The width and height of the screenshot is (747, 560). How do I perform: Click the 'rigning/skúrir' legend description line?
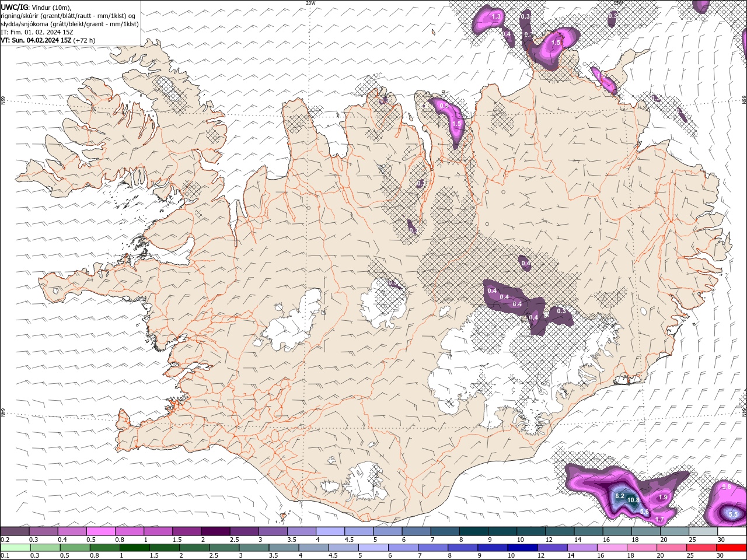[x=68, y=15]
